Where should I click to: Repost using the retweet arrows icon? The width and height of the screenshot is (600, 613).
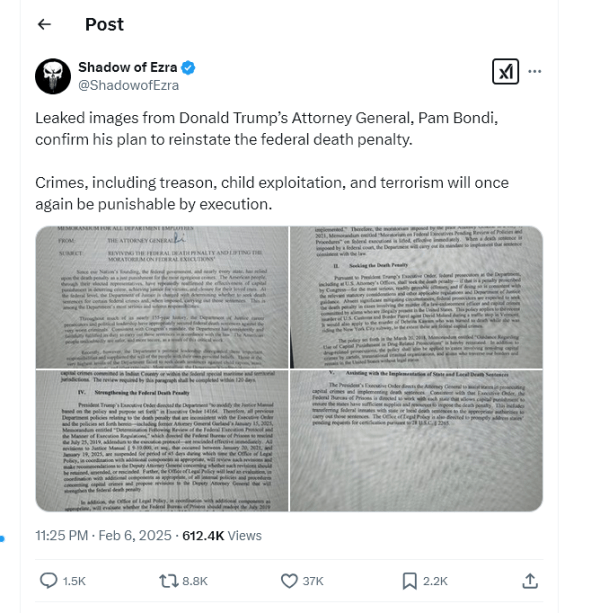[x=168, y=581]
